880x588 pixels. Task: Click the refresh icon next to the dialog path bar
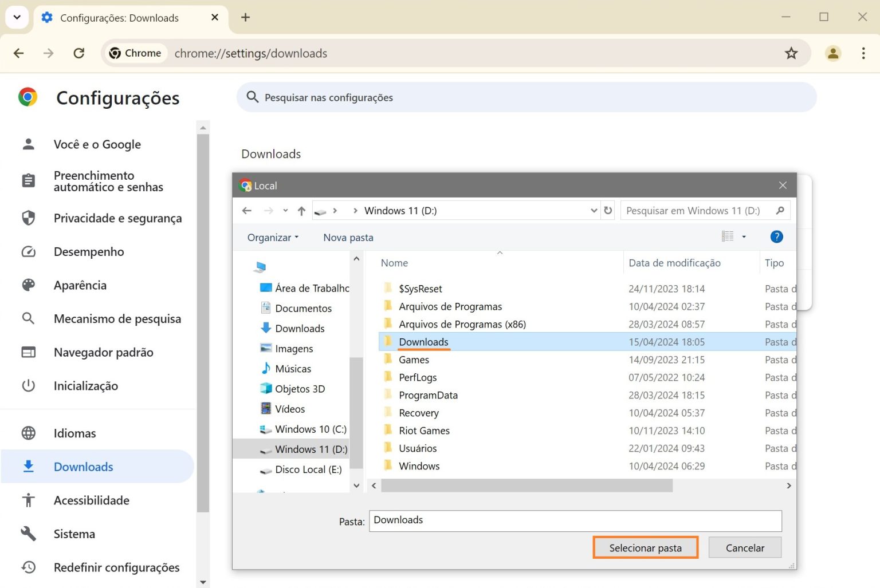[608, 210]
